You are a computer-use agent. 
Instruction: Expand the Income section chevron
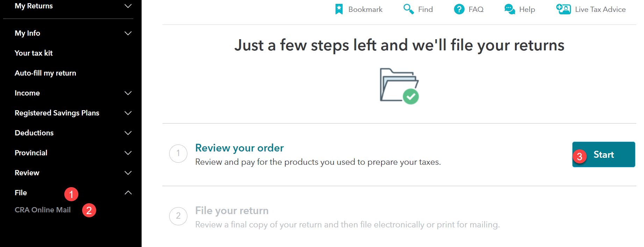click(128, 93)
